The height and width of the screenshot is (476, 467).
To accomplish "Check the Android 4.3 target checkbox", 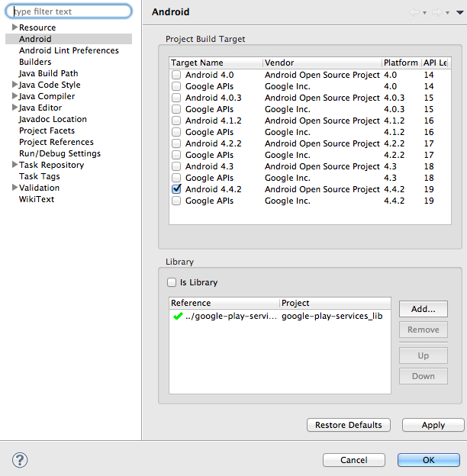I will (x=176, y=166).
